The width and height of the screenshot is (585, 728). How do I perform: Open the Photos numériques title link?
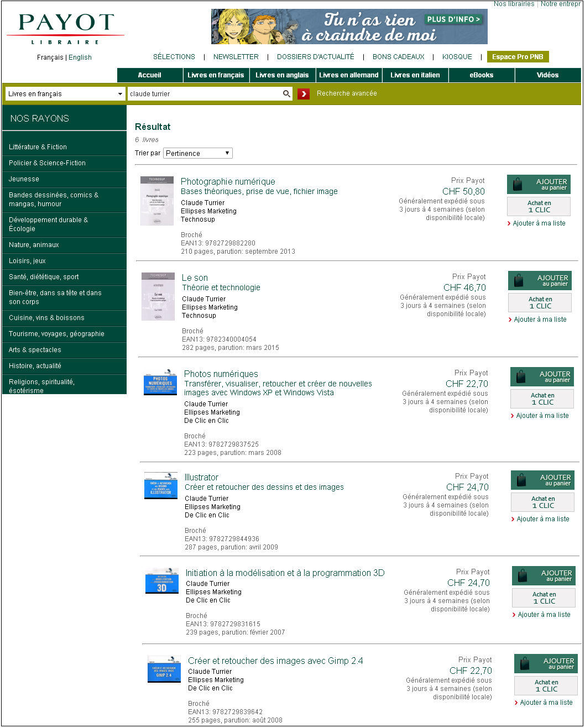221,374
